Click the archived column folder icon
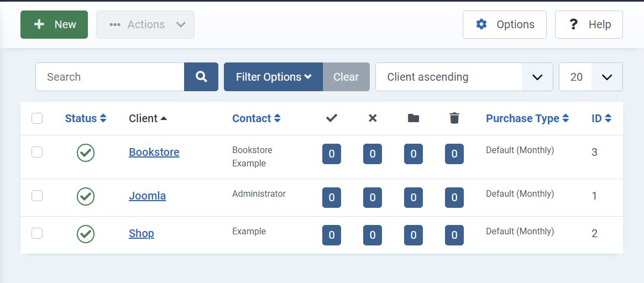Viewport: 644px width, 283px height. (x=413, y=118)
